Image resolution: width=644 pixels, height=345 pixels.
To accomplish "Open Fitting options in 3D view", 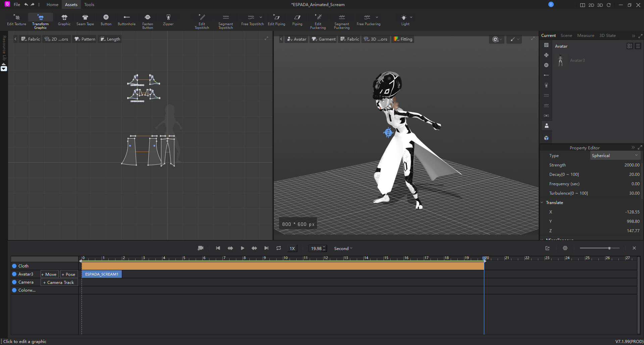I will pyautogui.click(x=403, y=39).
